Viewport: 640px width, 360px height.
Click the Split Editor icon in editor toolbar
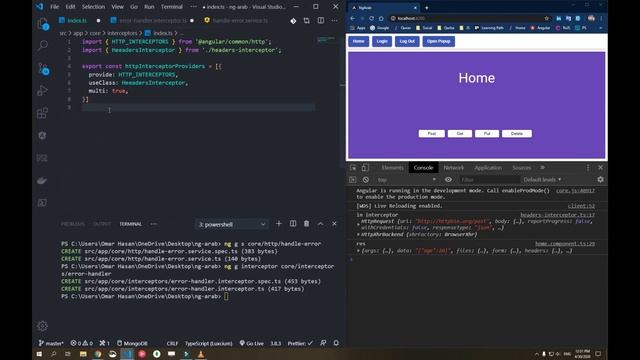pyautogui.click(x=321, y=20)
